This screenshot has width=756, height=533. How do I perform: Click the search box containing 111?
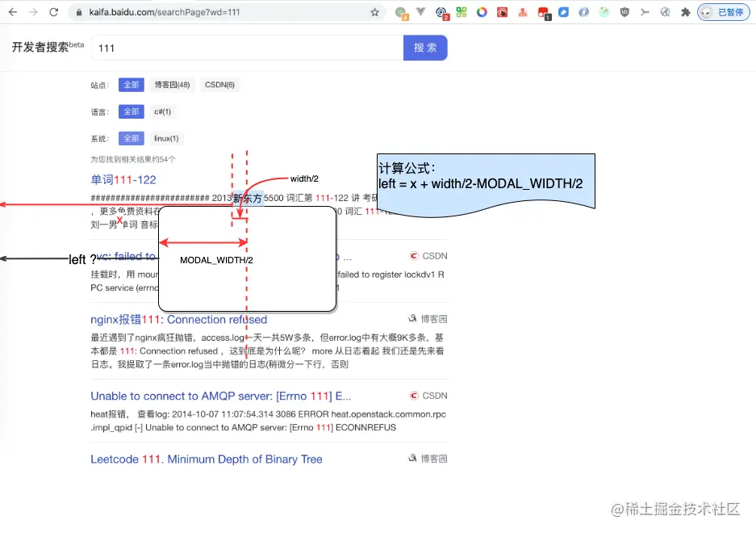tap(247, 48)
